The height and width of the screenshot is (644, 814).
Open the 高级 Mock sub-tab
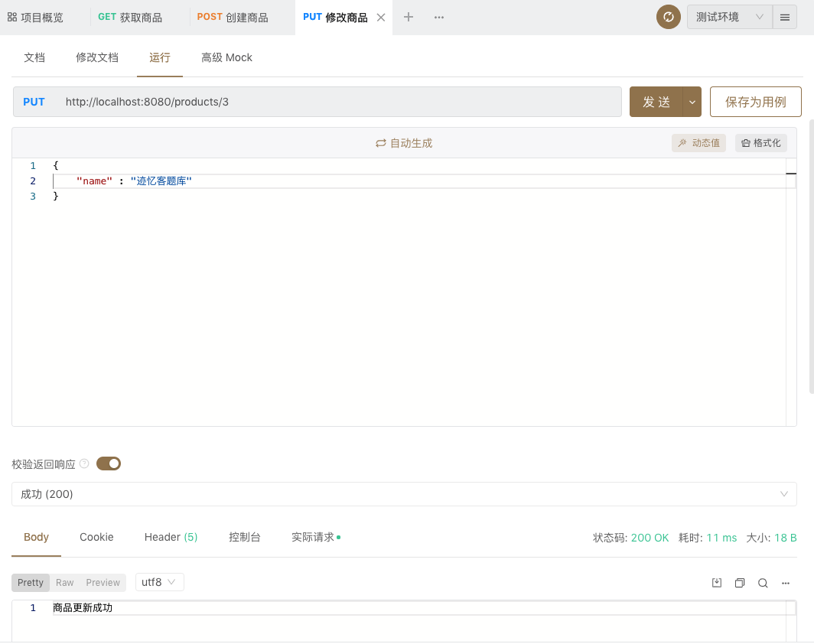click(226, 57)
